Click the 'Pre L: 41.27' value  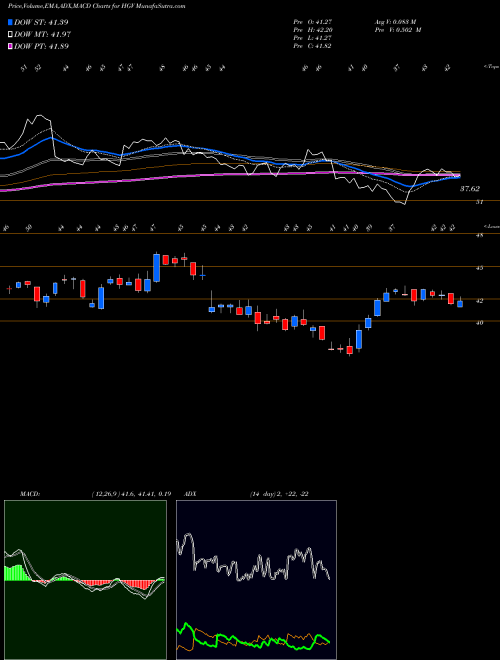(x=312, y=38)
